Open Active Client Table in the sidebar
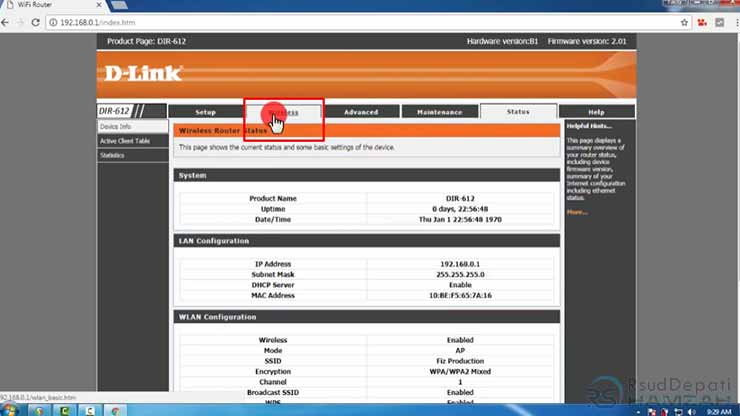 [132, 141]
